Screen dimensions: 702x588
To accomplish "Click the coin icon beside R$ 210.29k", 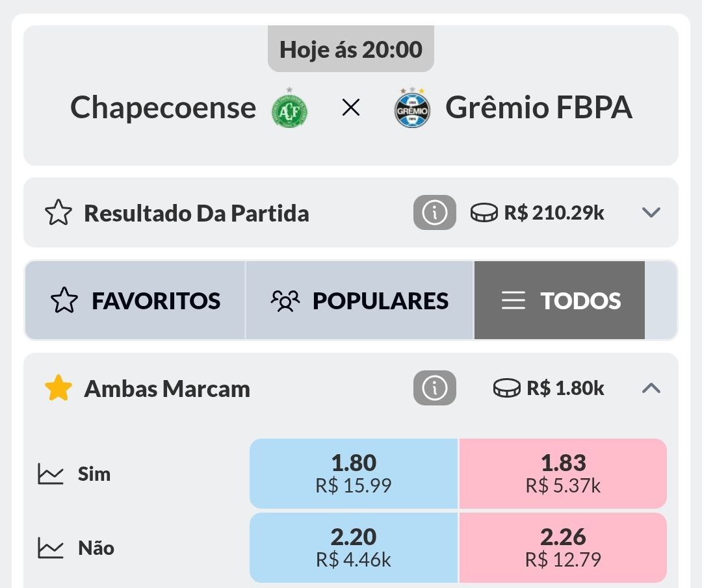I will coord(484,212).
